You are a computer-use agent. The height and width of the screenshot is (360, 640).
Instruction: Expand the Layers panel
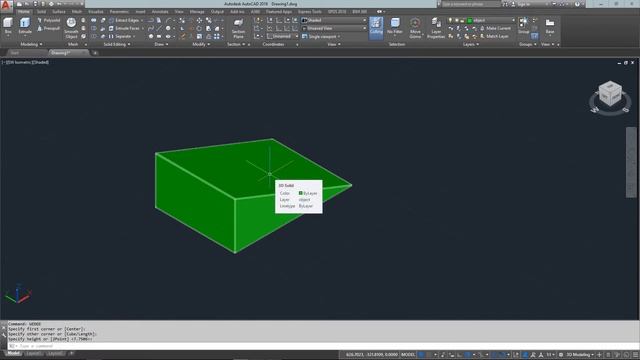(471, 44)
